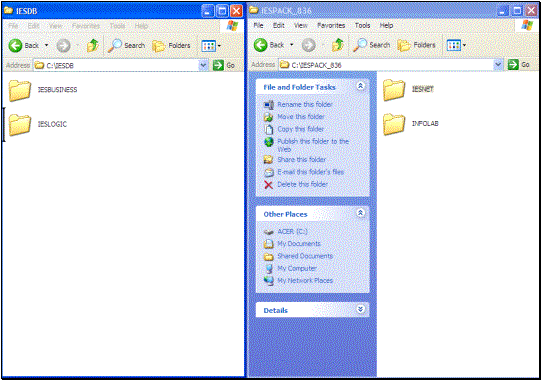
Task: Open ACER (C:) in Other Places
Action: click(x=292, y=232)
